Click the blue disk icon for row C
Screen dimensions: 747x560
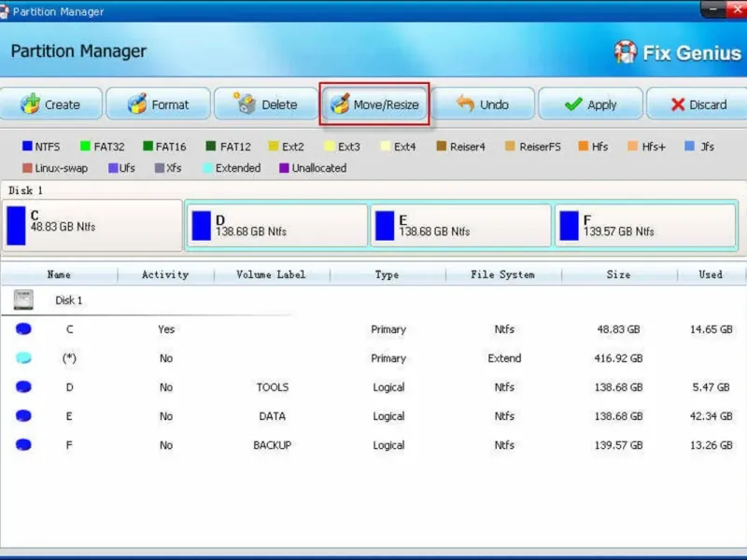(x=23, y=329)
